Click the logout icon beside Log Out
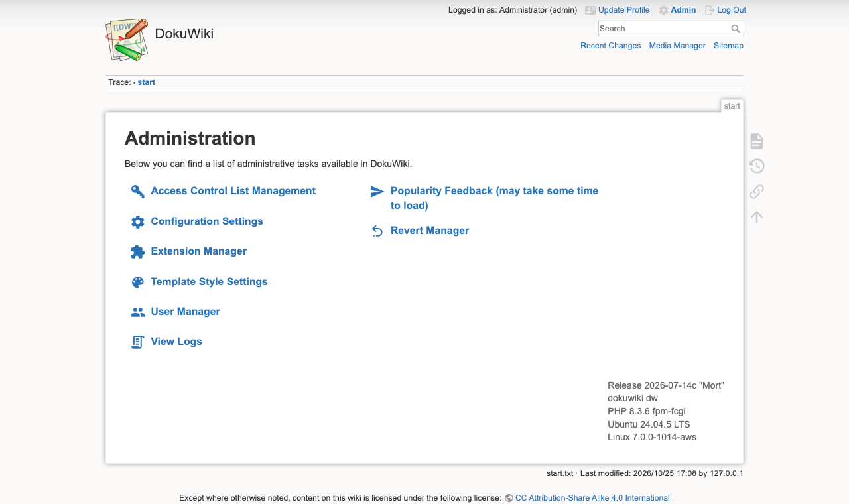849x504 pixels. point(710,11)
